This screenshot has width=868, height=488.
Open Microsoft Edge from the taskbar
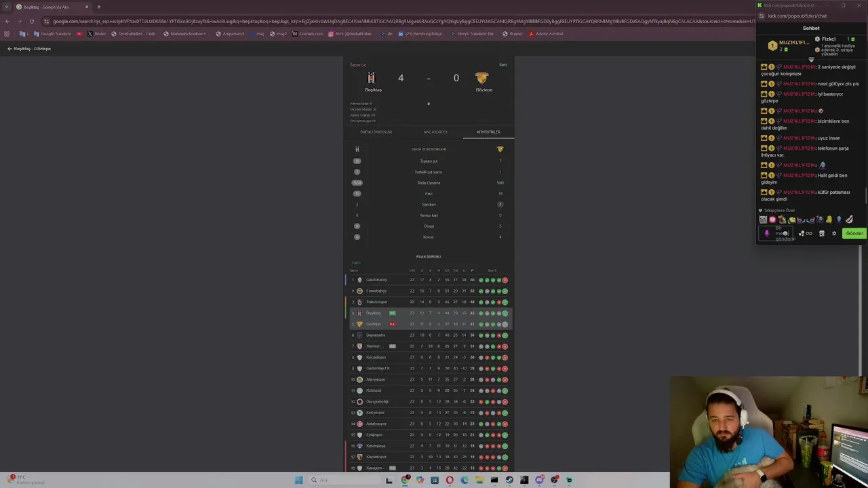[x=465, y=480]
